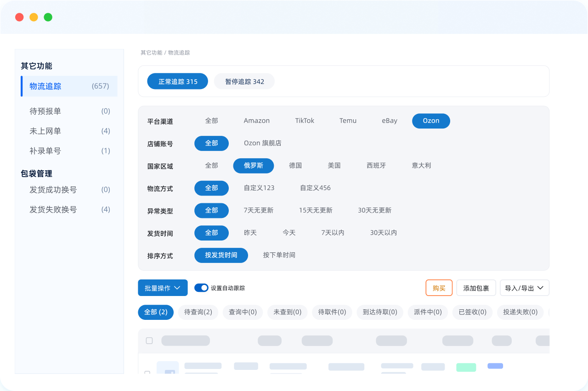Filter platform by Amazon
The height and width of the screenshot is (391, 588).
coord(257,121)
